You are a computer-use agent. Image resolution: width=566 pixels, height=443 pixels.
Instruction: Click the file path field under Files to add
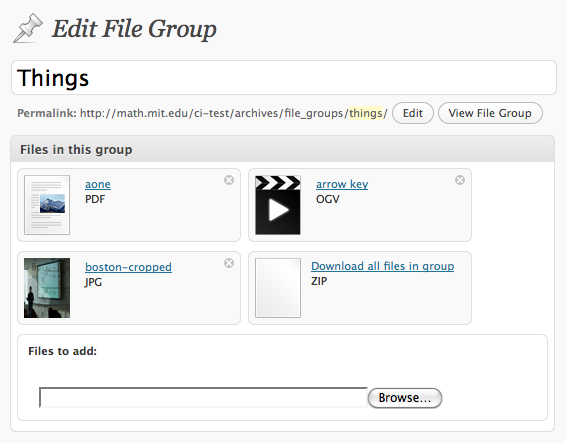[x=203, y=398]
